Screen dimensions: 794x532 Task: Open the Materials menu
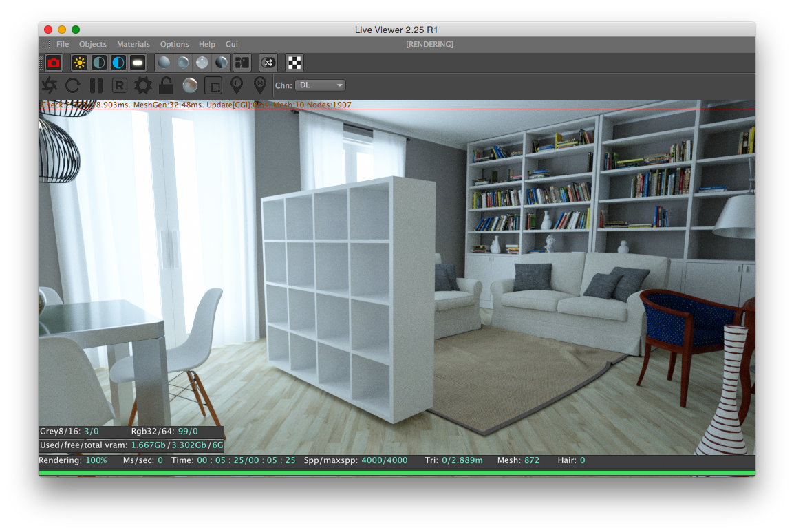click(133, 44)
